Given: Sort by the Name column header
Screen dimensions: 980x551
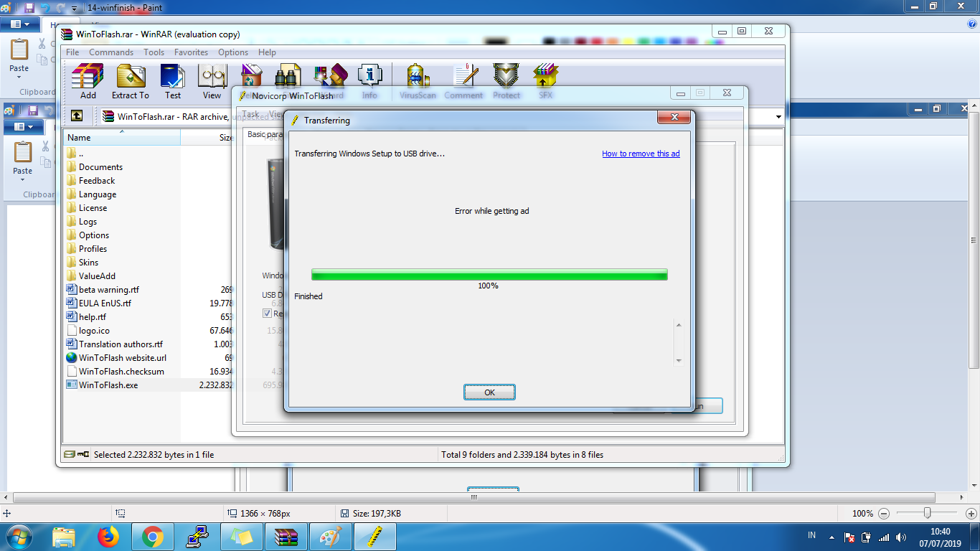Looking at the screenshot, I should click(x=122, y=137).
